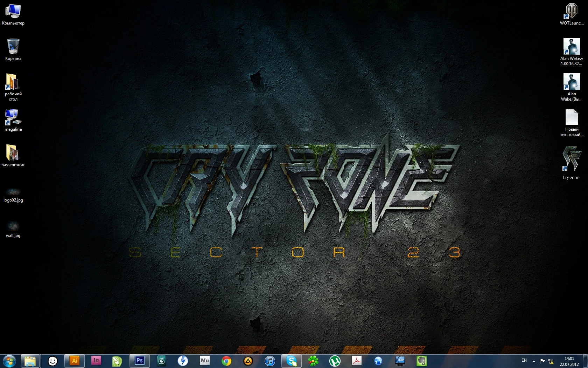Click the ICQ flower icon
588x368 pixels.
point(313,361)
